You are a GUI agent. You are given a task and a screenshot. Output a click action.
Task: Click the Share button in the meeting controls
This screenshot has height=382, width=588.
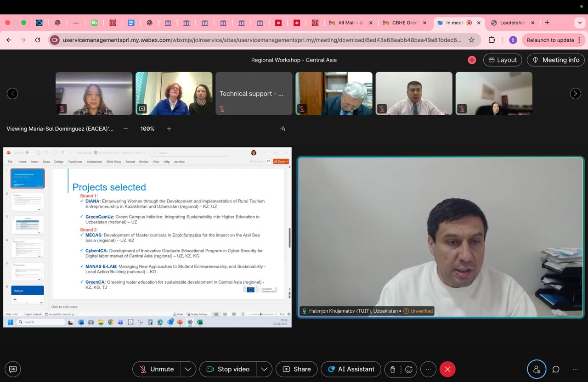pyautogui.click(x=296, y=369)
